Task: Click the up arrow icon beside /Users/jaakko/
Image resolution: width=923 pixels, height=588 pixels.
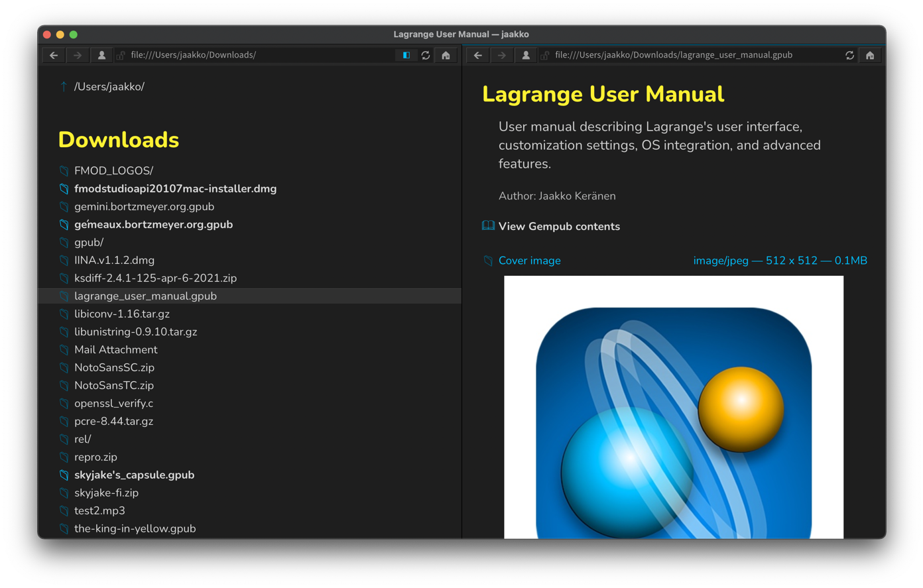Action: (64, 86)
